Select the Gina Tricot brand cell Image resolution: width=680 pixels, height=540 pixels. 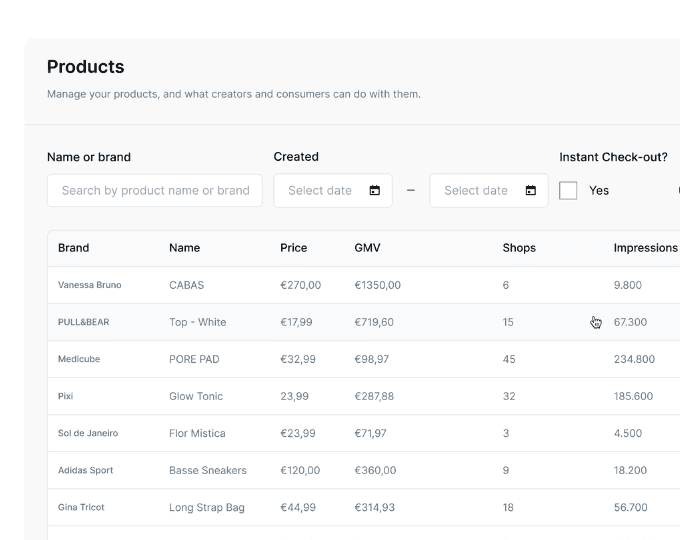(x=81, y=507)
